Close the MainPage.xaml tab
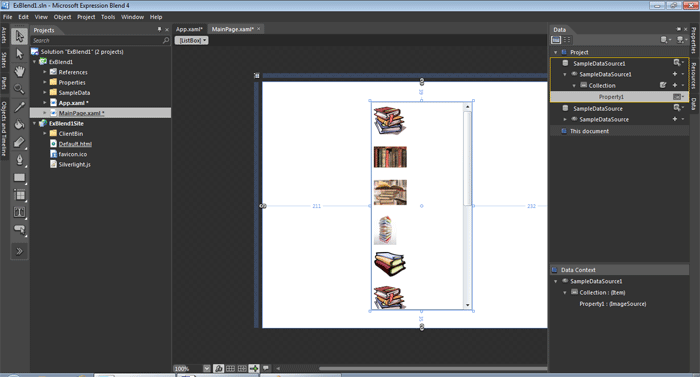This screenshot has width=700, height=377. [258, 29]
